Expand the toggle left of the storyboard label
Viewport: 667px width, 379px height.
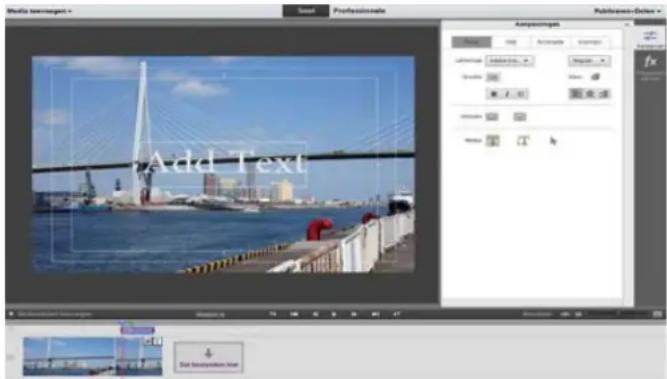(x=11, y=314)
